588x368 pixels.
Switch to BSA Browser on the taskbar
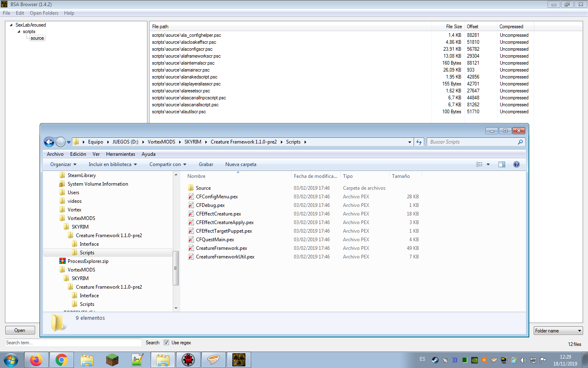(x=239, y=360)
